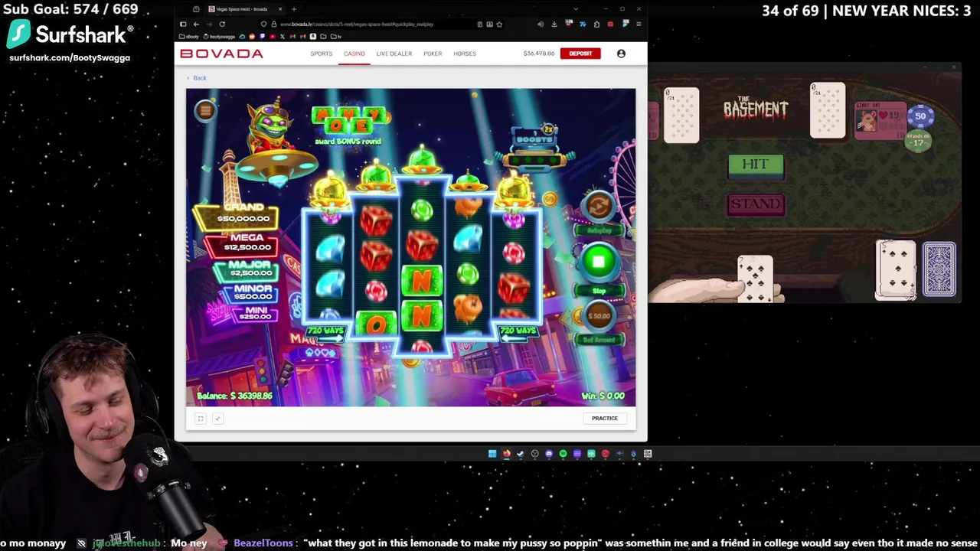This screenshot has height=551, width=980.
Task: Open the xBooty bookmarks folder
Action: point(190,36)
